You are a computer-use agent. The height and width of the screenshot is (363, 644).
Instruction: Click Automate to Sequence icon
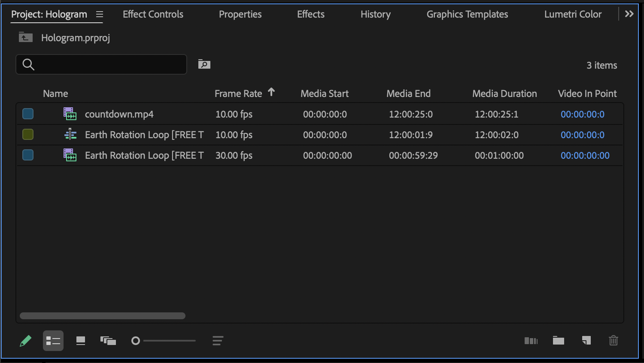[531, 341]
